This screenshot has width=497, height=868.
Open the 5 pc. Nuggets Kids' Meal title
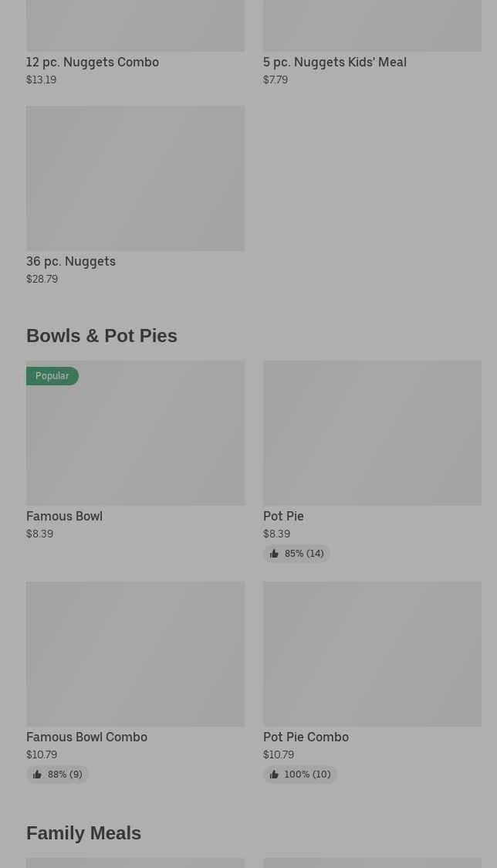pyautogui.click(x=334, y=62)
